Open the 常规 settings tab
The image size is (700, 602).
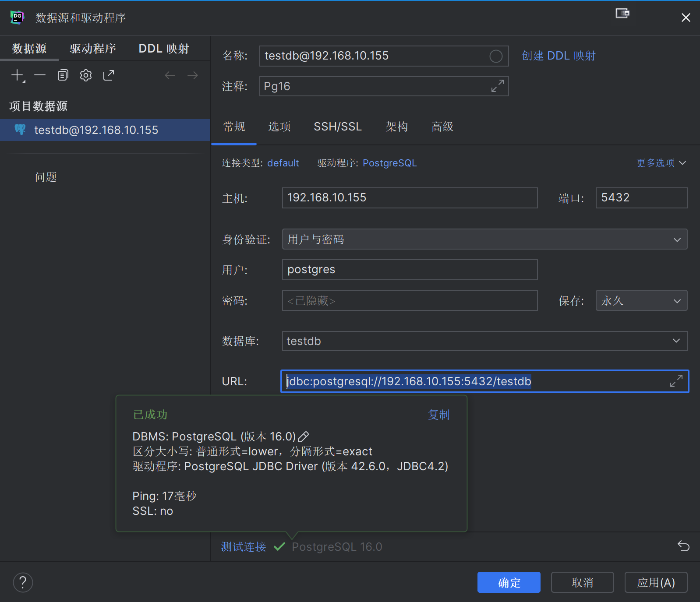coord(234,127)
